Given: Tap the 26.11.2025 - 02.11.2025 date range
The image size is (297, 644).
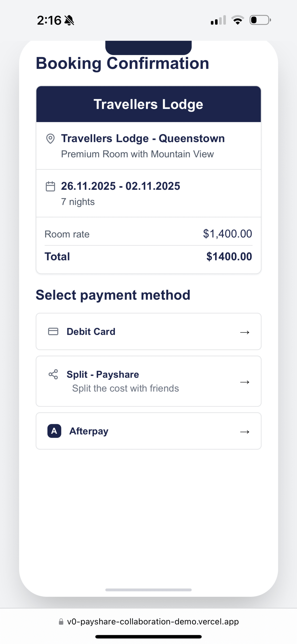Looking at the screenshot, I should pyautogui.click(x=120, y=186).
